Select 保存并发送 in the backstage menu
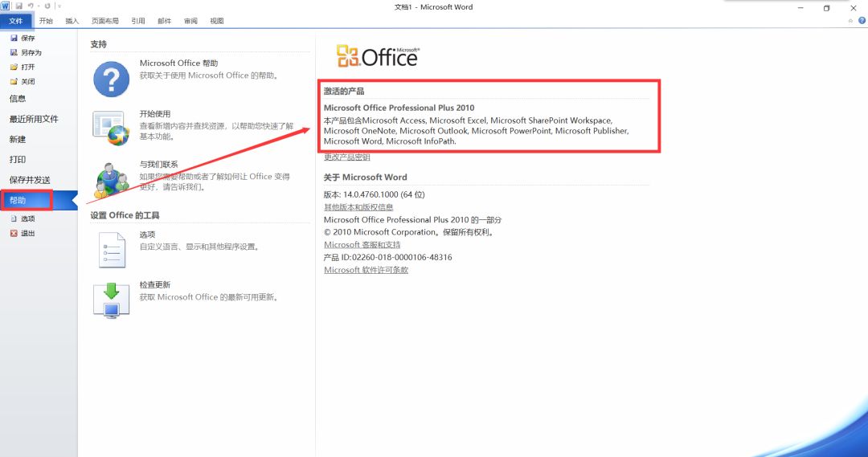This screenshot has width=868, height=457. [30, 180]
